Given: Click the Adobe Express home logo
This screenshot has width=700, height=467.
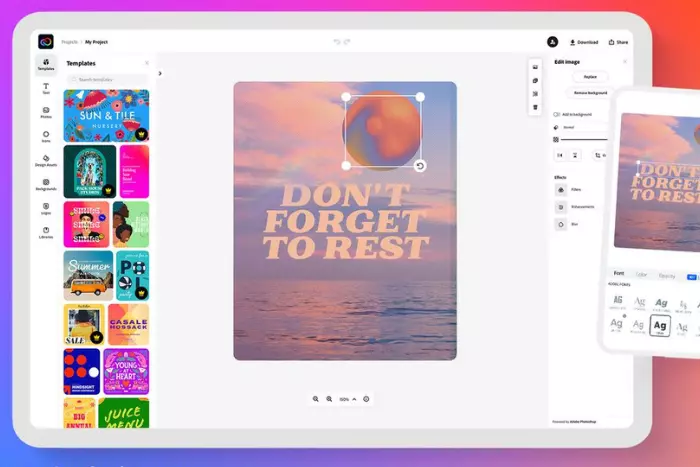Looking at the screenshot, I should point(46,42).
